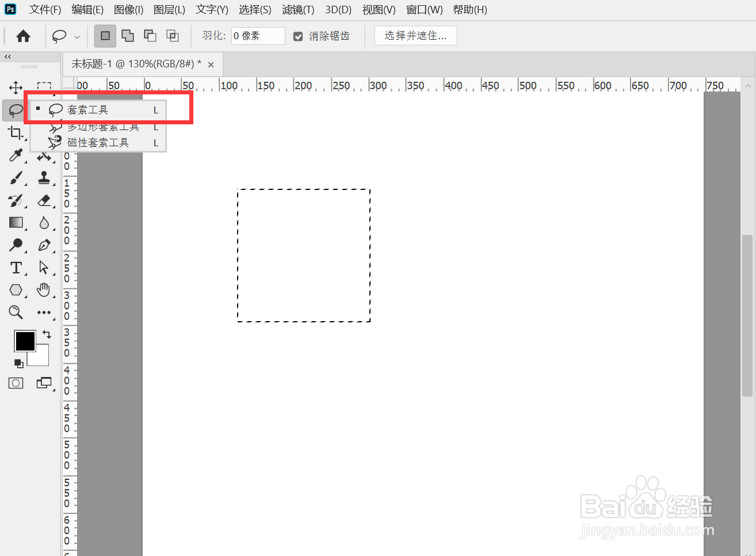Open the 图层(L) menu
The height and width of the screenshot is (556, 756).
click(169, 10)
